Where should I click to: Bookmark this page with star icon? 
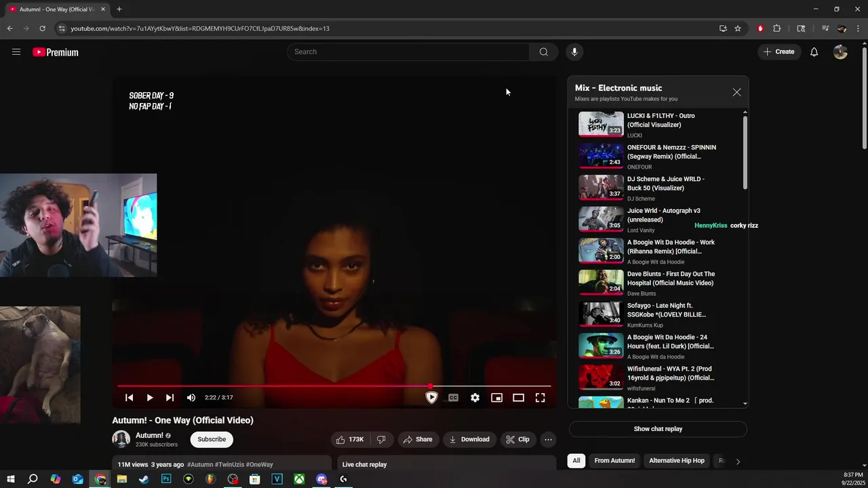tap(738, 28)
